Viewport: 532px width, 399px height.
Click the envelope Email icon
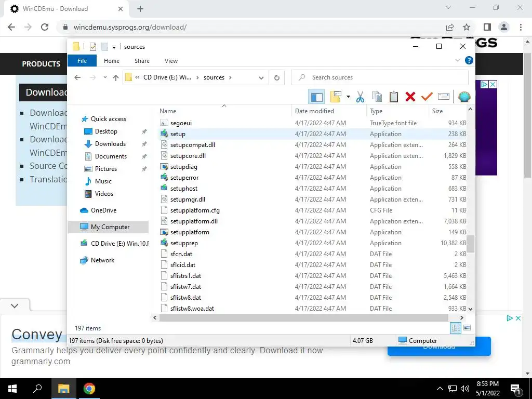click(444, 97)
